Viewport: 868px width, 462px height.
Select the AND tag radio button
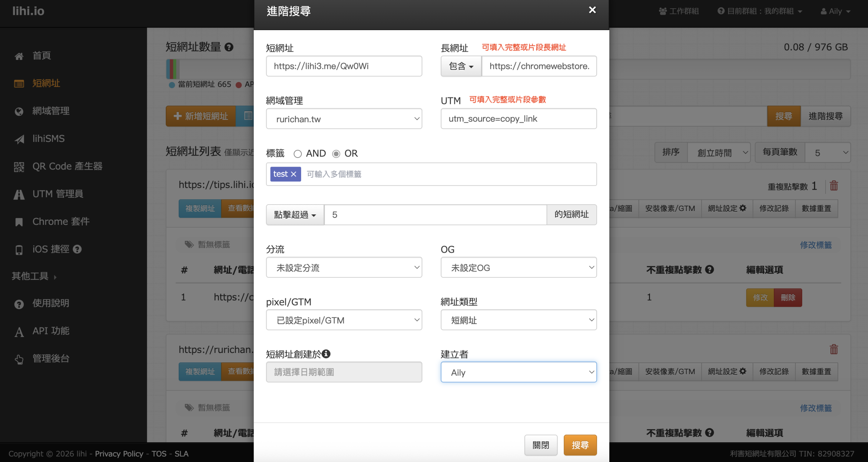(298, 154)
